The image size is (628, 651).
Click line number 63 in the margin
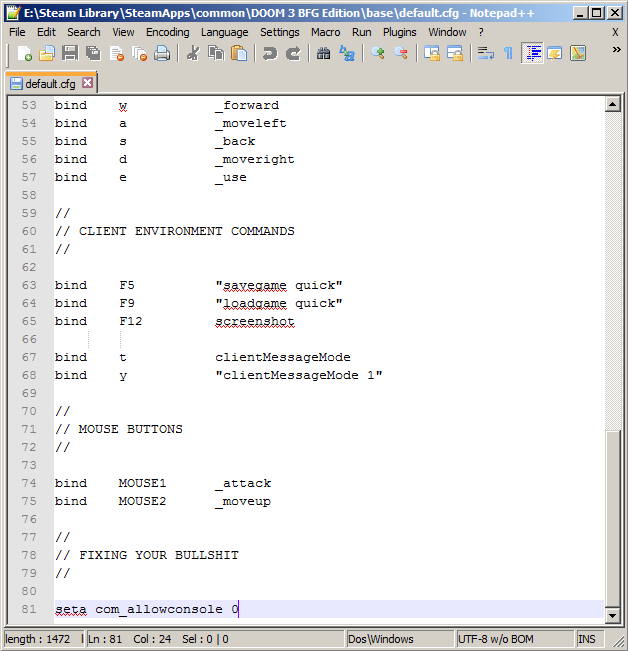tap(29, 285)
